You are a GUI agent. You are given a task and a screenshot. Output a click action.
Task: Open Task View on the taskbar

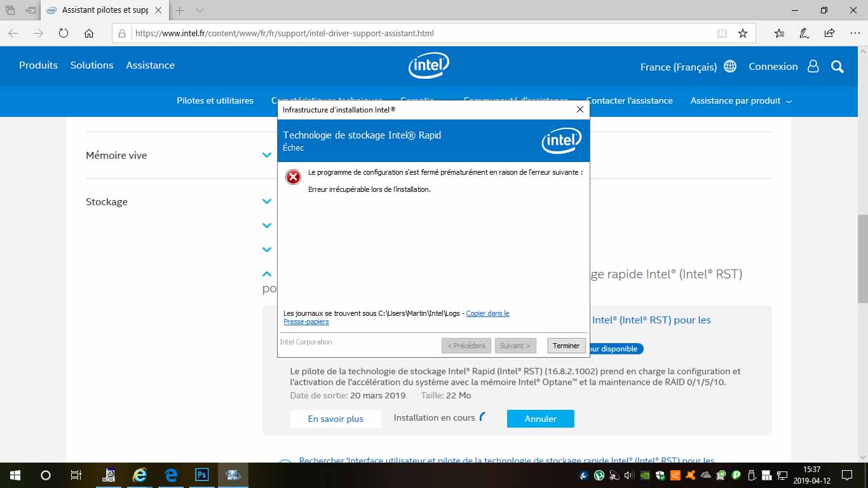(76, 475)
